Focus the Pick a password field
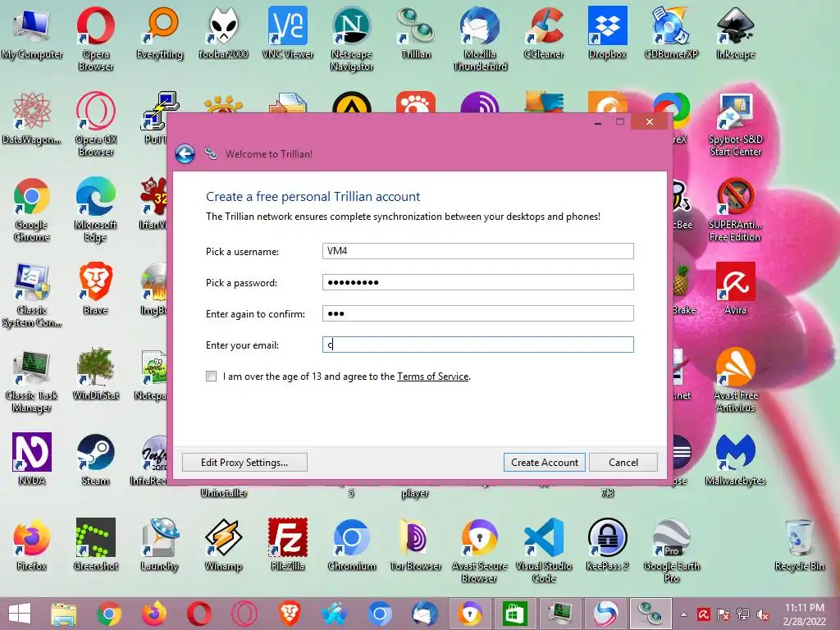 tap(478, 282)
